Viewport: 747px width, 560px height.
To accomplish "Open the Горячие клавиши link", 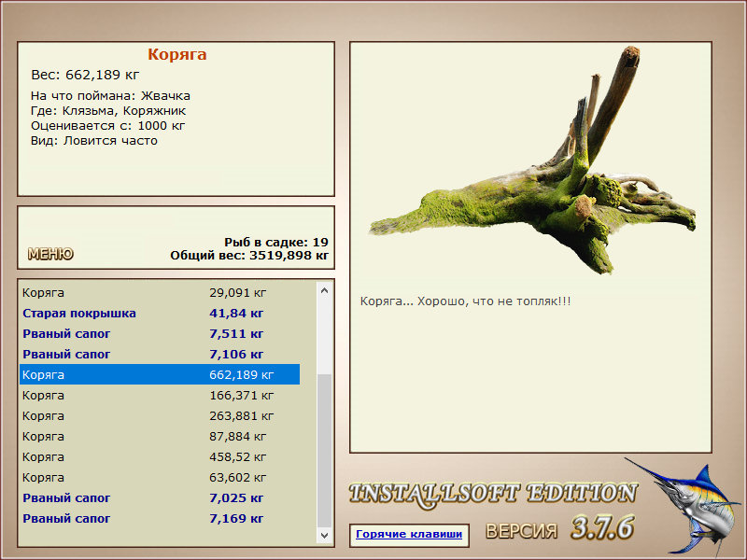I will (409, 534).
